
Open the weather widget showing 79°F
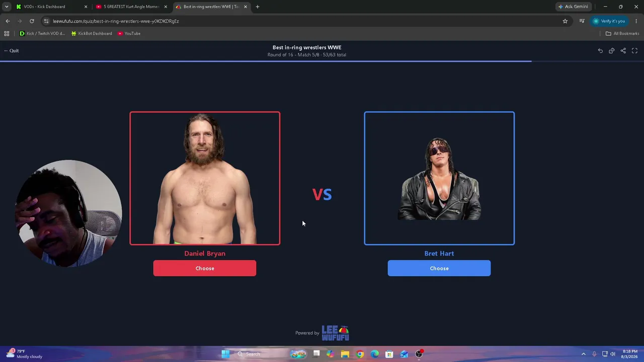click(x=25, y=354)
